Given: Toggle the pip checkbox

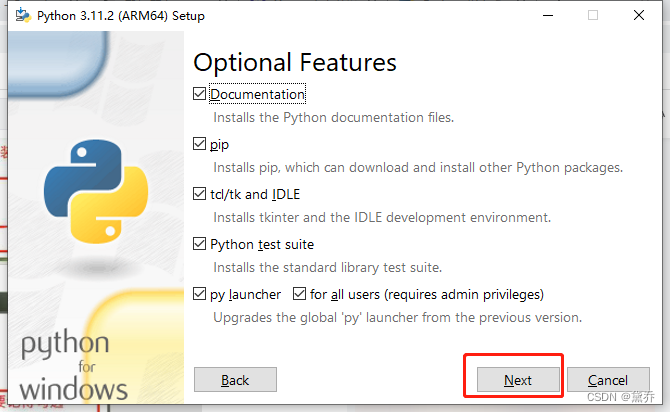Looking at the screenshot, I should 199,144.
